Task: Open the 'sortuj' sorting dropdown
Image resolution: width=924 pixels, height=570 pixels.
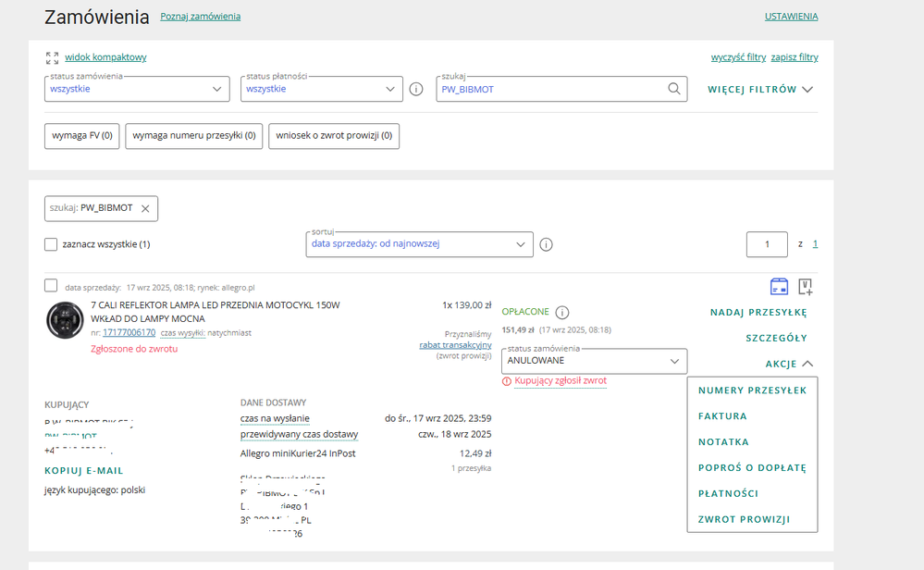Action: point(419,244)
